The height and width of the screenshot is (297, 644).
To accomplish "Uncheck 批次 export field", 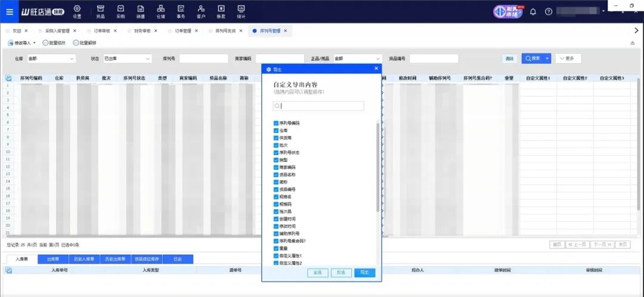I will click(x=276, y=146).
